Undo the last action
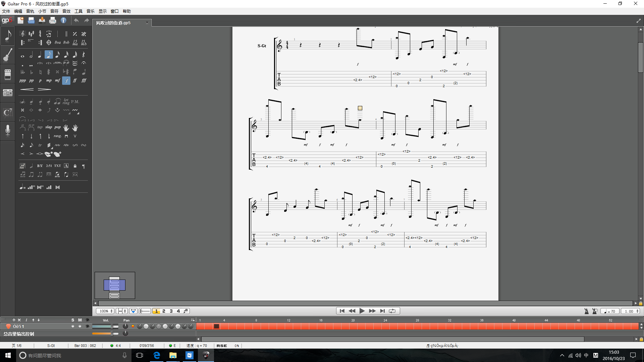Screen dimensions: 644x362 [76, 20]
